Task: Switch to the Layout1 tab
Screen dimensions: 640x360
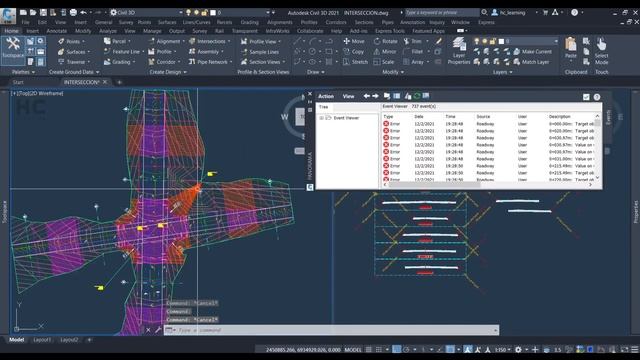Action: tap(42, 340)
